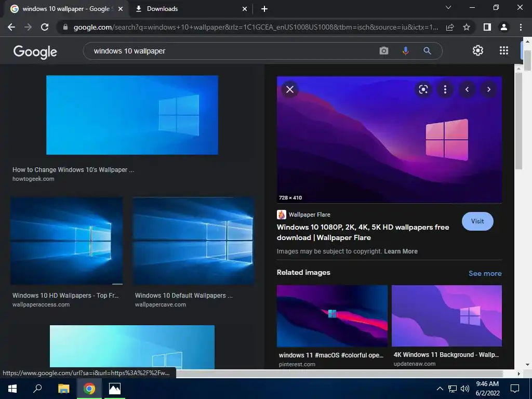Open the tab search dropdown

pyautogui.click(x=448, y=7)
